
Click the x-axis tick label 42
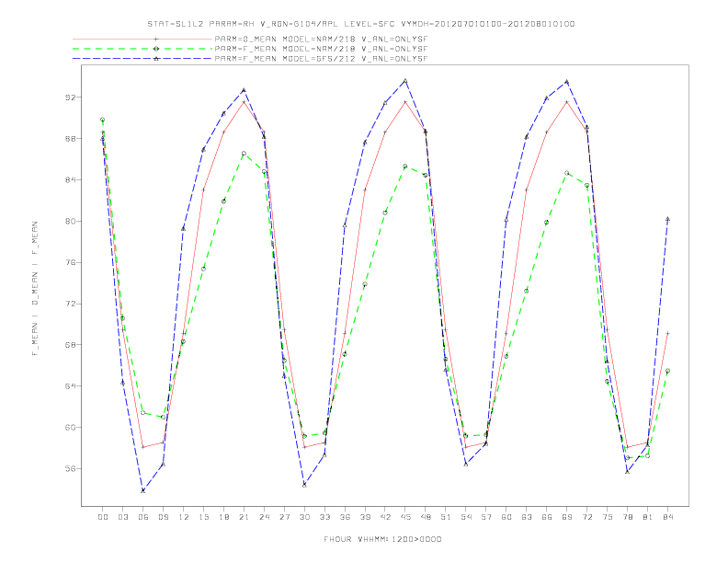click(x=385, y=517)
